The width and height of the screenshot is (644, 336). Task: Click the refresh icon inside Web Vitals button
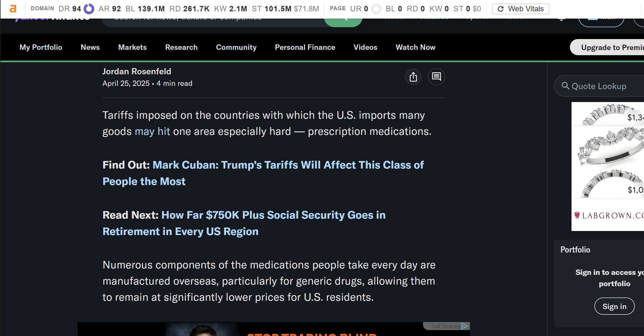click(x=501, y=9)
